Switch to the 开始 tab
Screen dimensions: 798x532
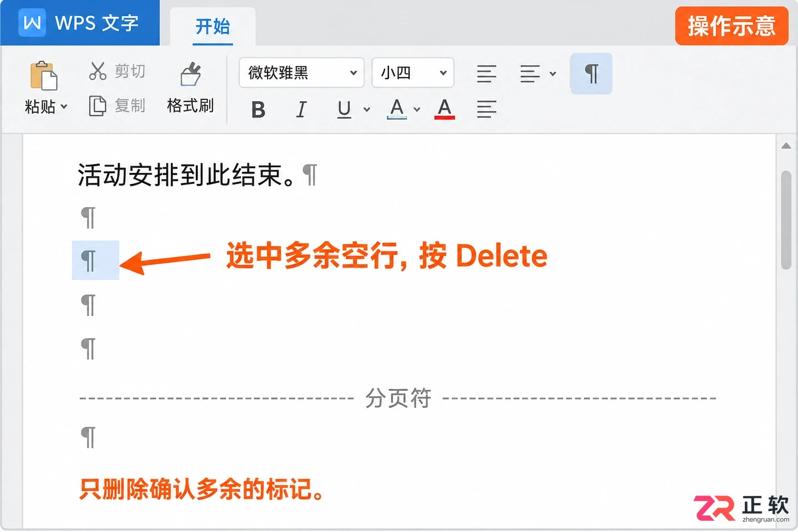tap(213, 26)
